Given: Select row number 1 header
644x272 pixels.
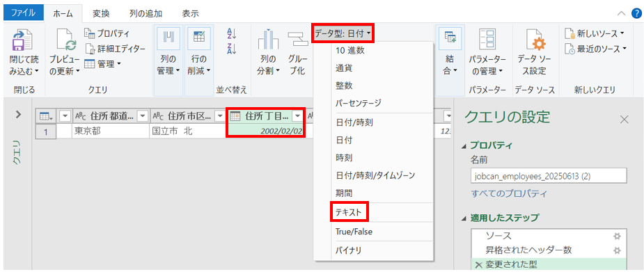Looking at the screenshot, I should (46, 131).
